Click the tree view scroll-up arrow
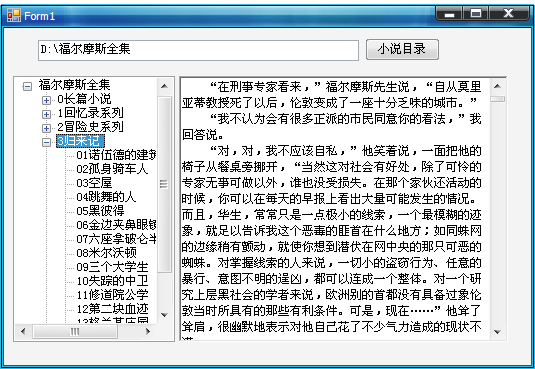The height and width of the screenshot is (369, 535). coord(164,86)
